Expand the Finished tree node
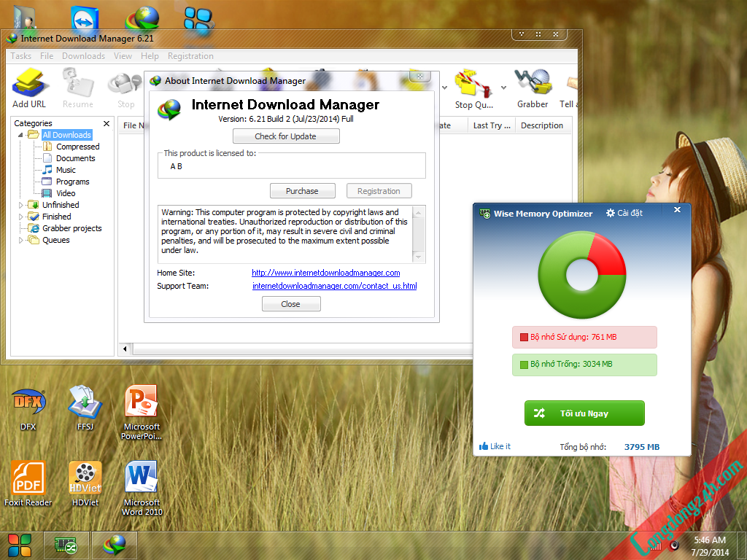 point(20,217)
